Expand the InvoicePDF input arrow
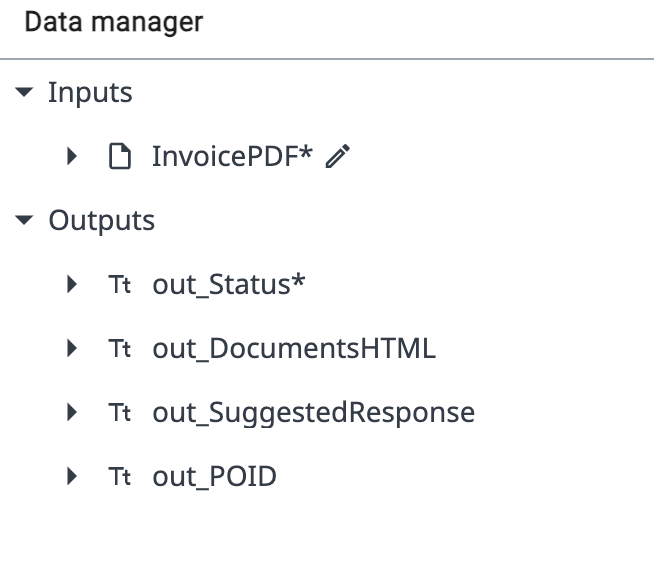The width and height of the screenshot is (654, 566). coord(72,156)
